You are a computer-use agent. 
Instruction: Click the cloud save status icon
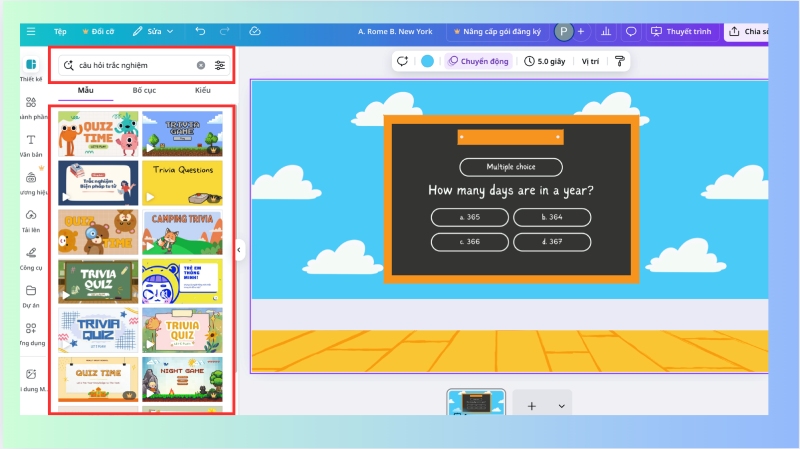[255, 31]
